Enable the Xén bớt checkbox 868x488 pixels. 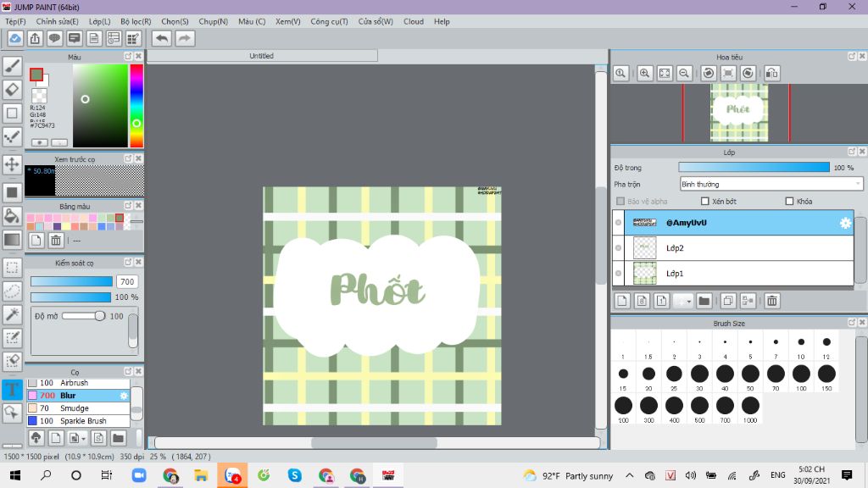[x=705, y=202]
